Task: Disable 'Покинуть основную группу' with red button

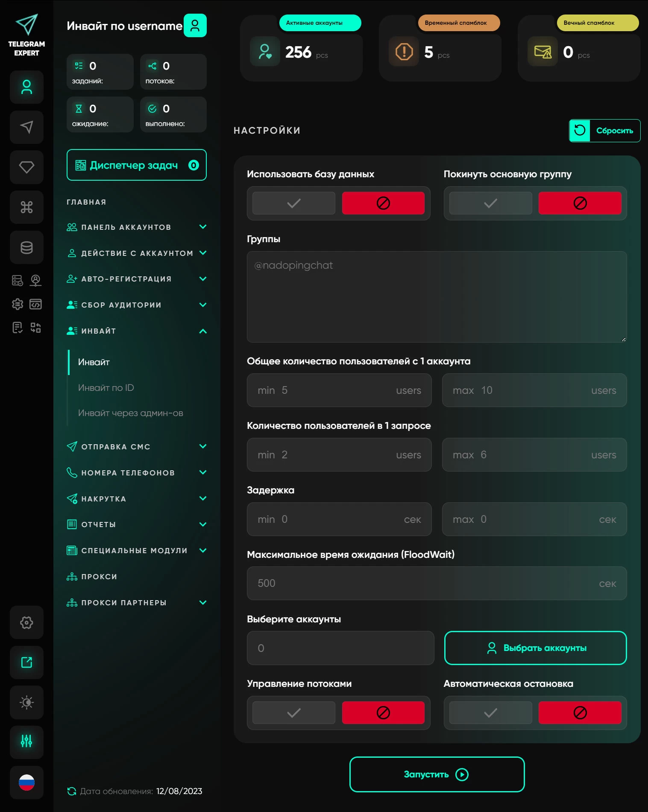Action: tap(580, 203)
